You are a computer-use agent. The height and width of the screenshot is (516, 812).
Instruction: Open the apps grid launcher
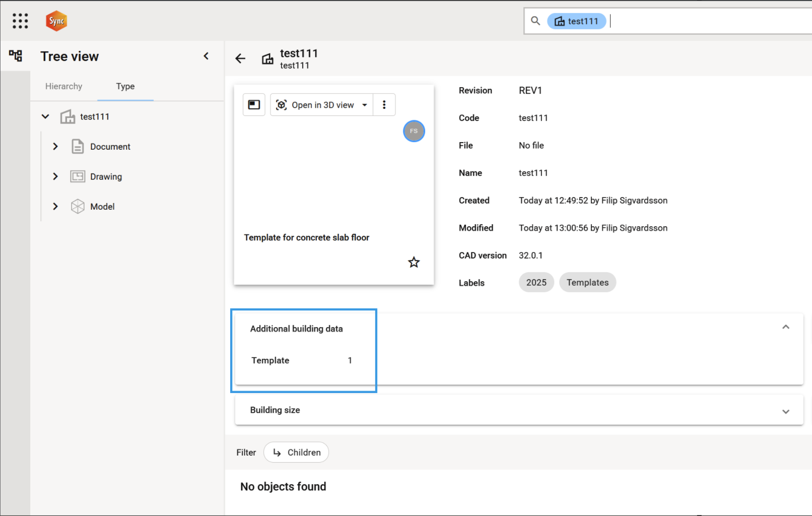click(20, 21)
